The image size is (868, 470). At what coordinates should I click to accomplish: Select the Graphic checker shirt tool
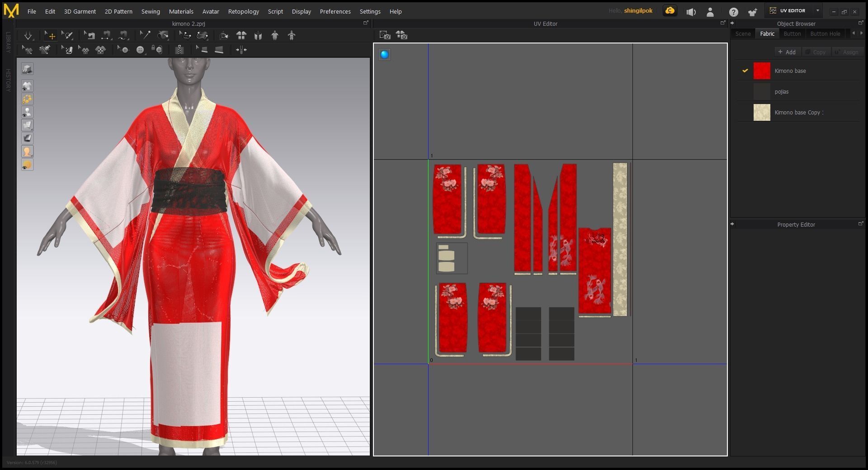[100, 50]
